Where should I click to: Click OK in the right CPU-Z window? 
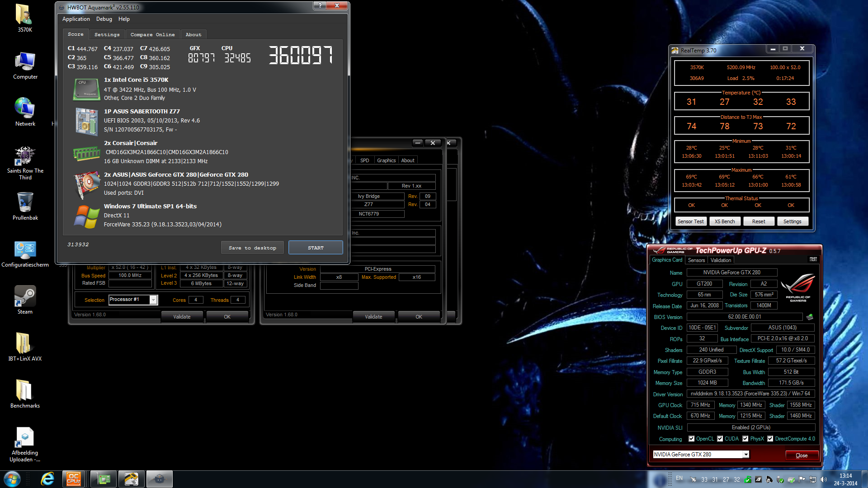click(x=419, y=317)
